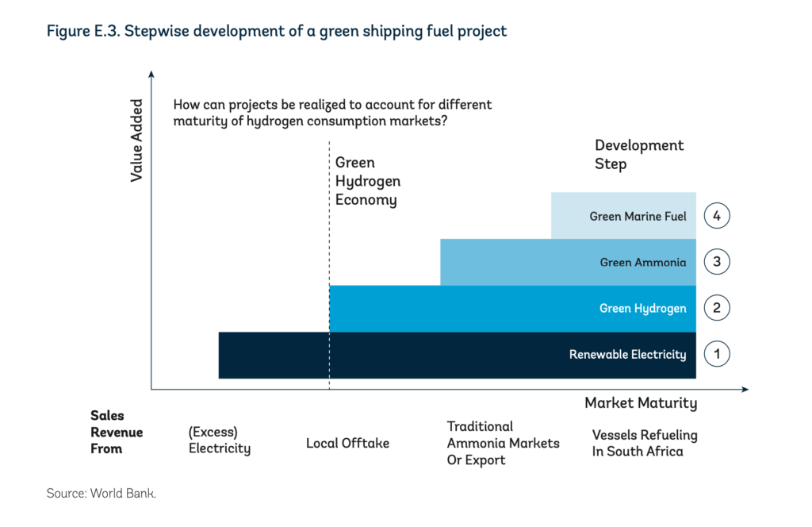Click the circled step number 4

coord(717,215)
